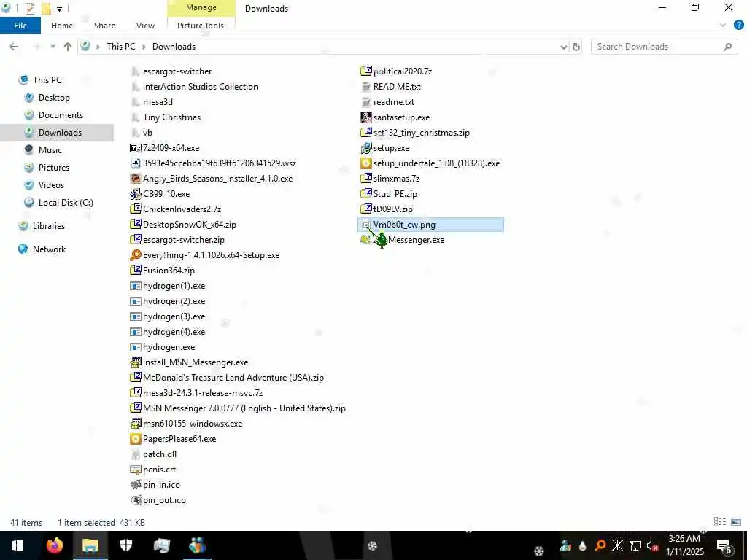The height and width of the screenshot is (560, 747).
Task: Select the PapersPlease64.exe icon
Action: click(x=135, y=439)
